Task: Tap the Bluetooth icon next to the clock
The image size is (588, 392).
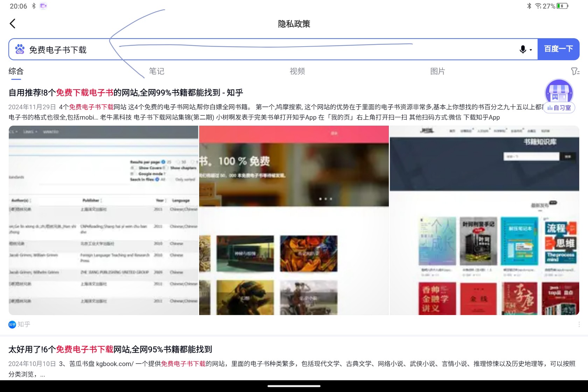Action: pyautogui.click(x=34, y=6)
